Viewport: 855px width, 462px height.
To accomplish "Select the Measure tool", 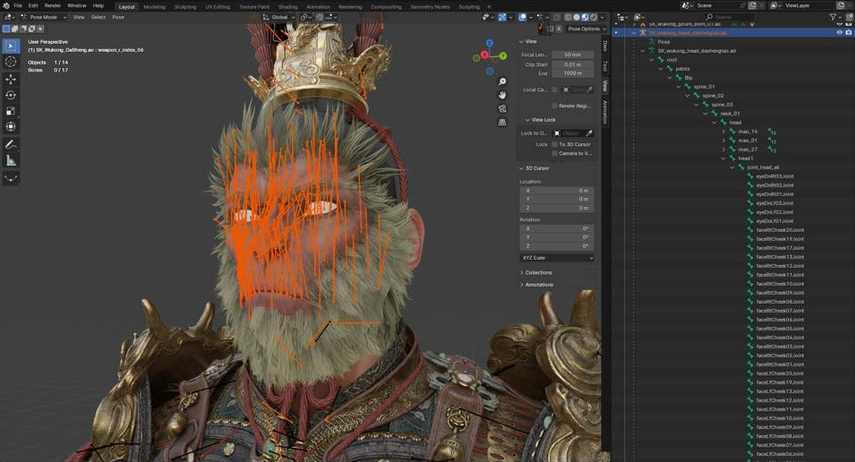I will tap(10, 160).
